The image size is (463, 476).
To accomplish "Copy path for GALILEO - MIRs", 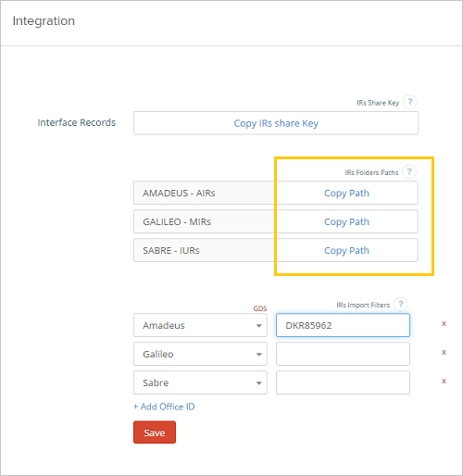I will [x=346, y=222].
